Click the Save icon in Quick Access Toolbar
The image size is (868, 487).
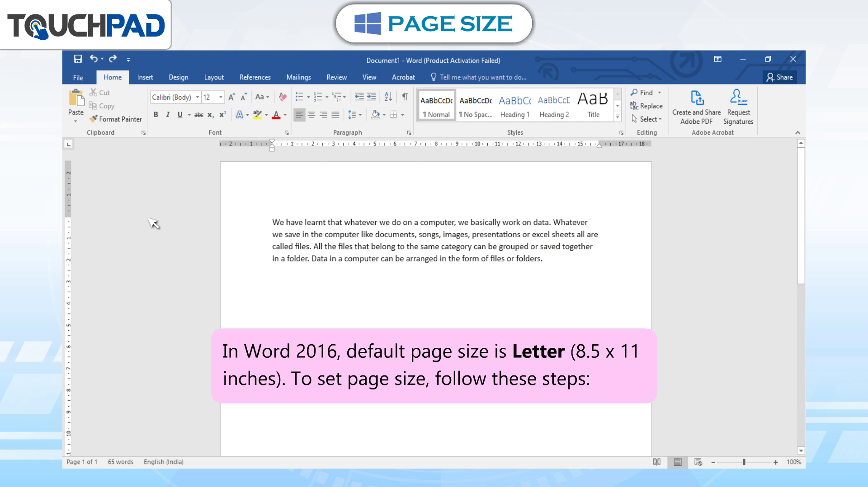point(78,59)
